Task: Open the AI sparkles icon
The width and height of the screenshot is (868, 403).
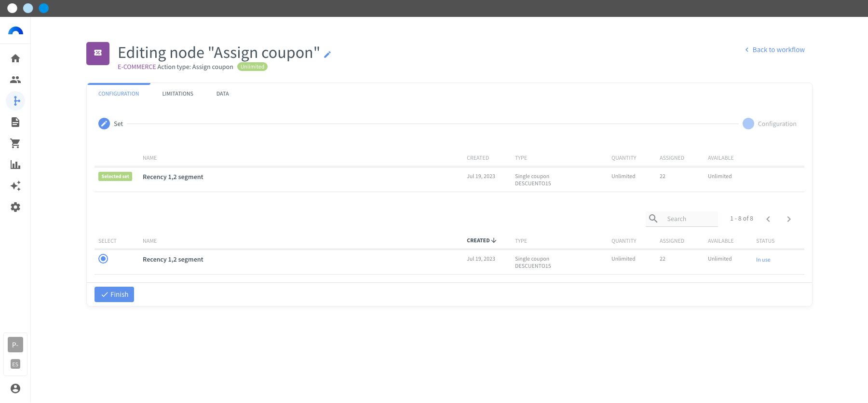Action: pos(15,186)
